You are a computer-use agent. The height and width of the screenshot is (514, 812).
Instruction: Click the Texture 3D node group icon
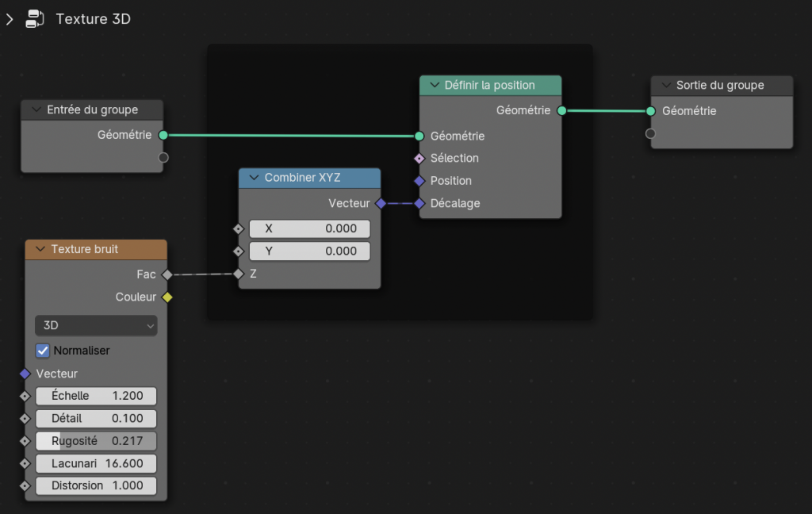tap(35, 19)
